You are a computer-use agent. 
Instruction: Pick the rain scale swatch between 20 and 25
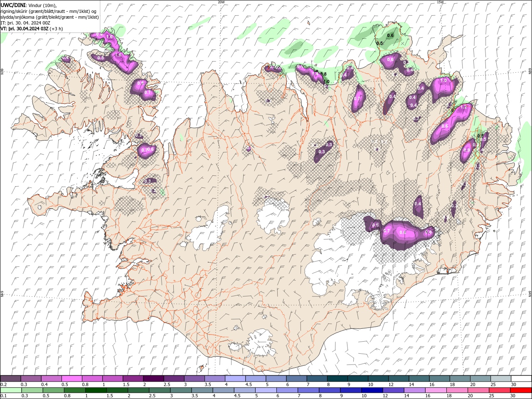(478, 390)
